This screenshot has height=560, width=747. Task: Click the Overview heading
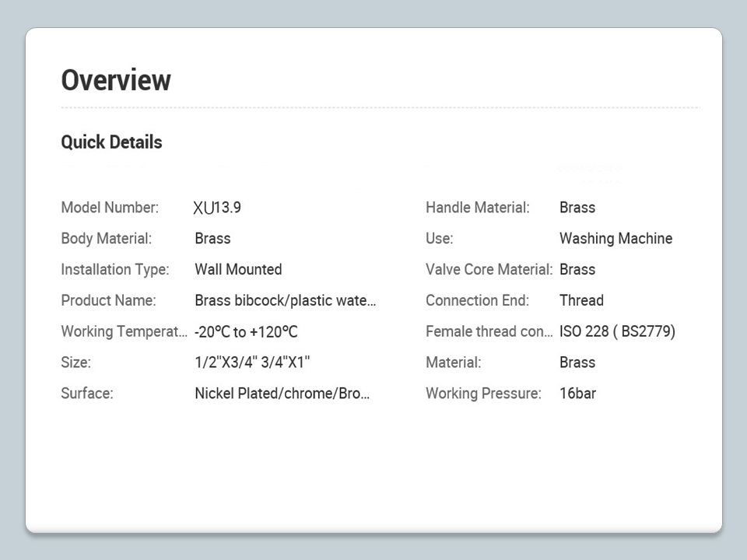(x=116, y=80)
